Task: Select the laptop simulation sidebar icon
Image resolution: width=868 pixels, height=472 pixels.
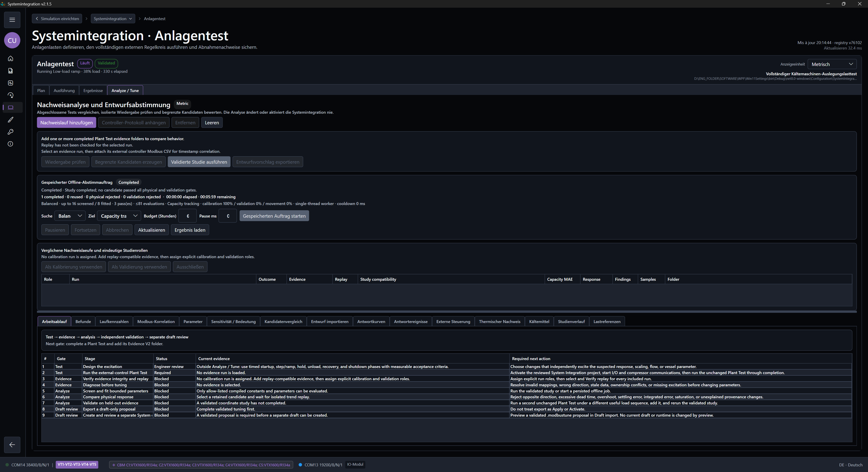Action: click(x=10, y=107)
